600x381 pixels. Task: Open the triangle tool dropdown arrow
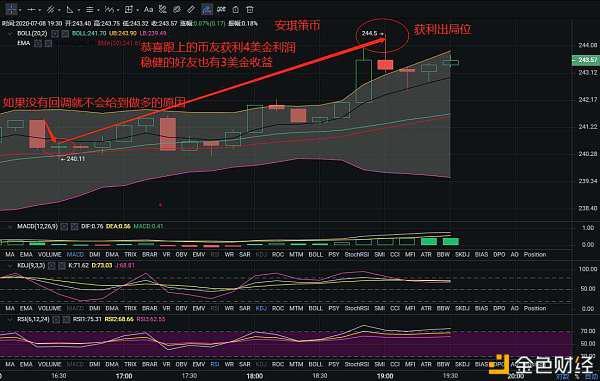pyautogui.click(x=79, y=10)
